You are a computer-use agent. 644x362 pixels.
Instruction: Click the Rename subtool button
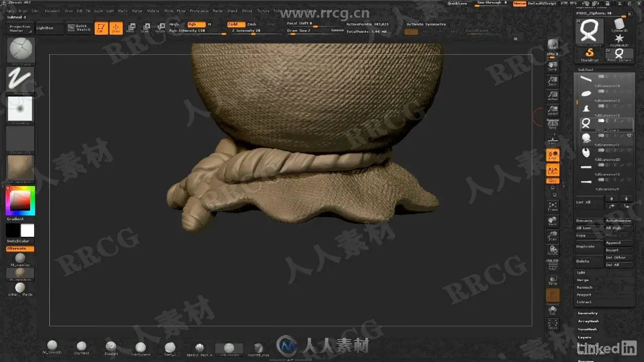point(589,221)
